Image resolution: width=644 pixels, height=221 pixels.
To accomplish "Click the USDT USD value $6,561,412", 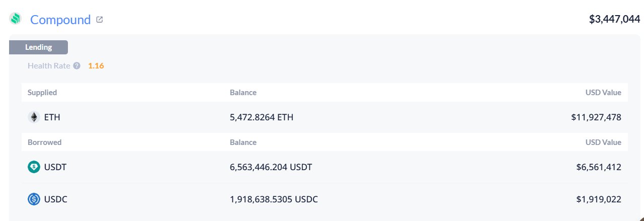I will [x=599, y=167].
